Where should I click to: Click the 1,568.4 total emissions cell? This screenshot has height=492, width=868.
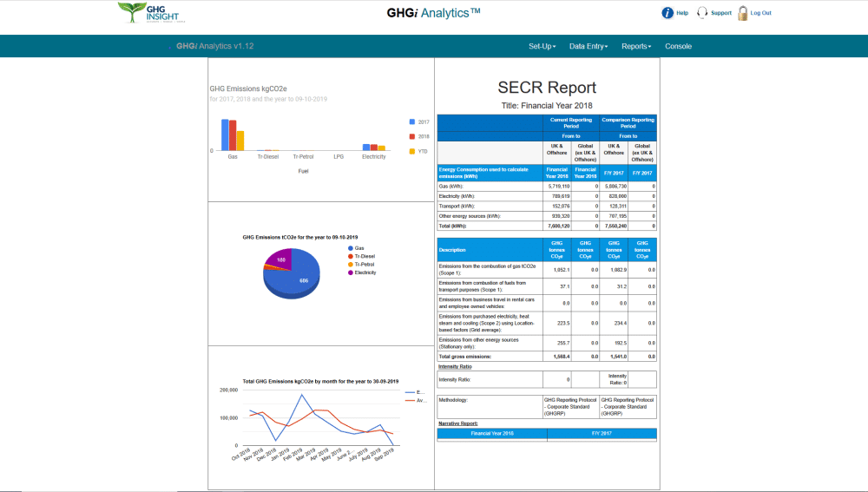click(x=557, y=357)
